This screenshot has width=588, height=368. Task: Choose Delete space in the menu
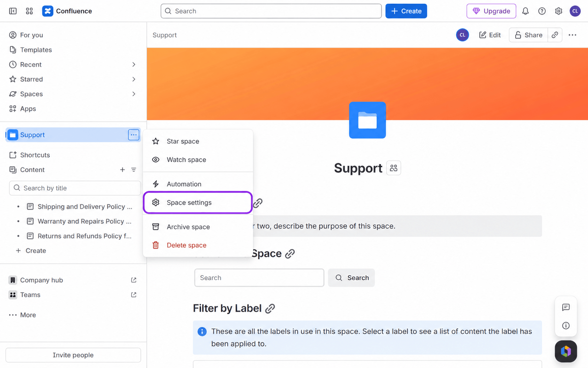tap(198, 245)
